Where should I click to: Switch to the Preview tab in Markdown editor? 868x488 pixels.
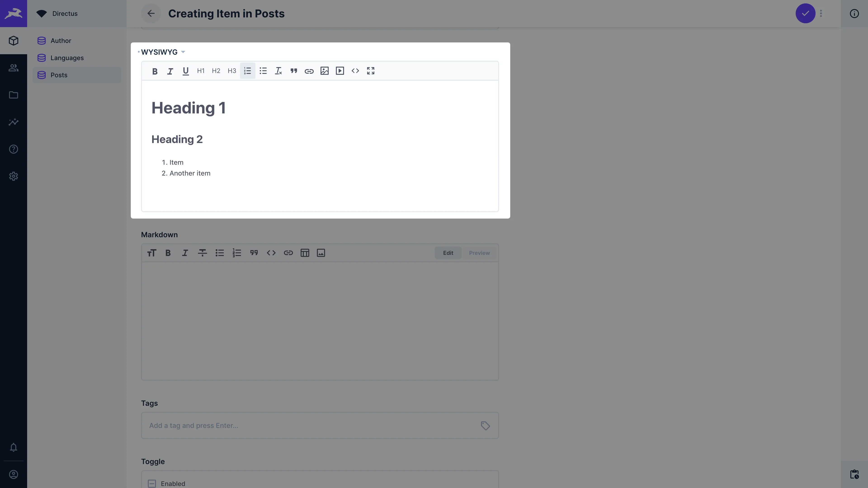coord(479,253)
